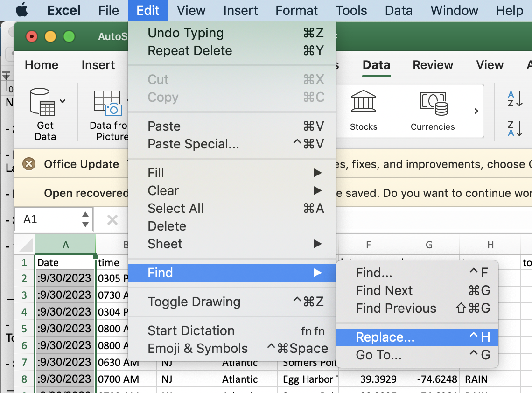
Task: Select column H header
Action: (490, 245)
